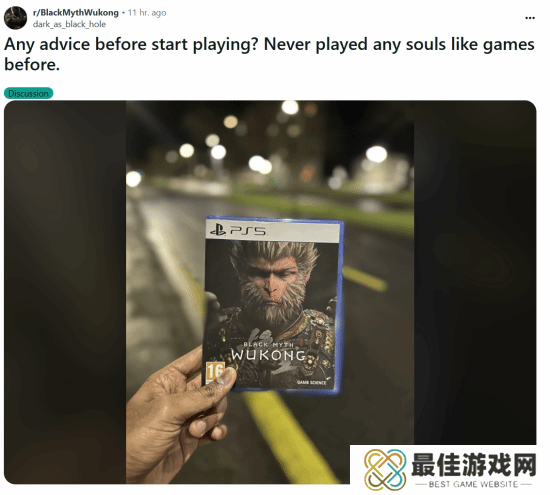Click the PS5 logo on game case
The height and width of the screenshot is (495, 550).
pyautogui.click(x=239, y=230)
